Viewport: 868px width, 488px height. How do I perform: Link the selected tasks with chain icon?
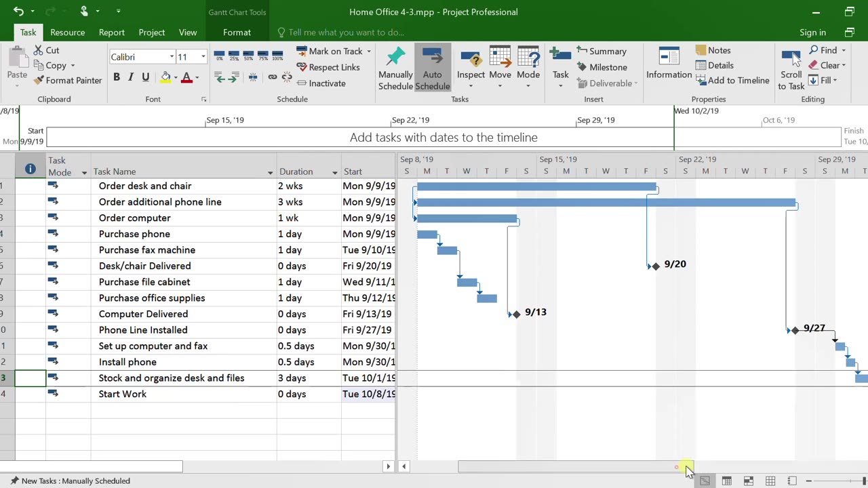click(x=272, y=77)
